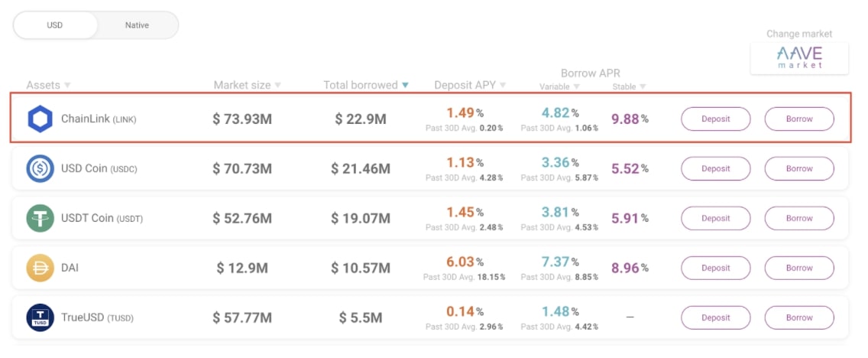
Task: Select the ChainLink (LINK) asset name
Action: click(x=99, y=119)
